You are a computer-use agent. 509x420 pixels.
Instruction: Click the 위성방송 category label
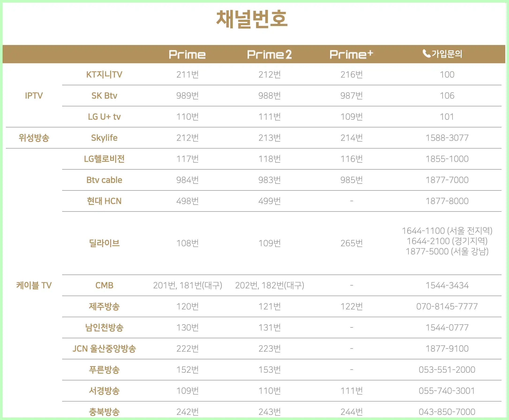tap(34, 138)
